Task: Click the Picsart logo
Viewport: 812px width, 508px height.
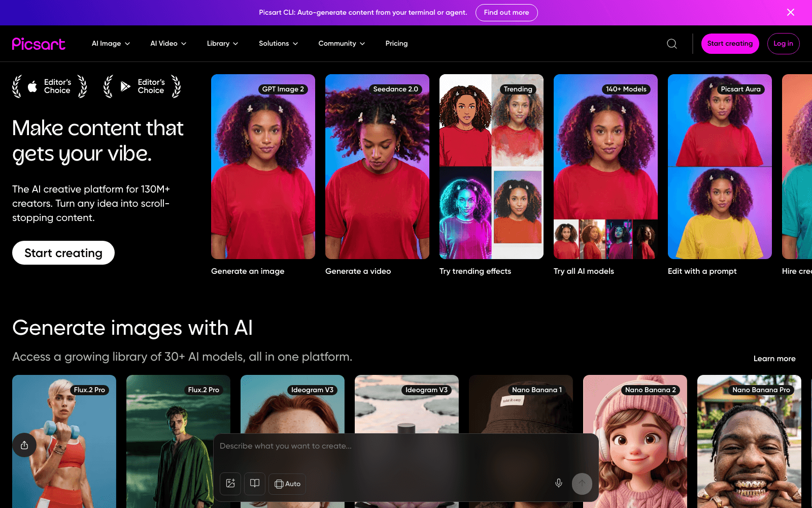Action: (x=39, y=44)
